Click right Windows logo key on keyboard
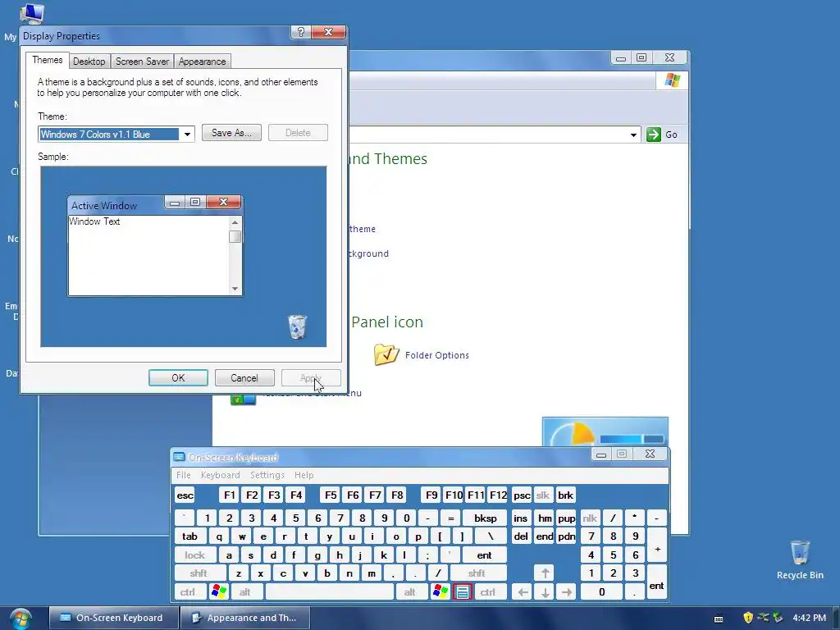Screen dimensions: 840x630 click(x=441, y=591)
